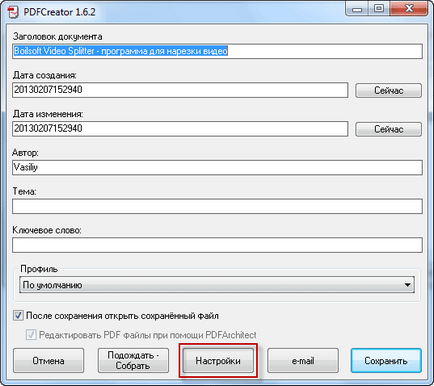Click the Сохранить button
The height and width of the screenshot is (386, 434).
(x=386, y=361)
